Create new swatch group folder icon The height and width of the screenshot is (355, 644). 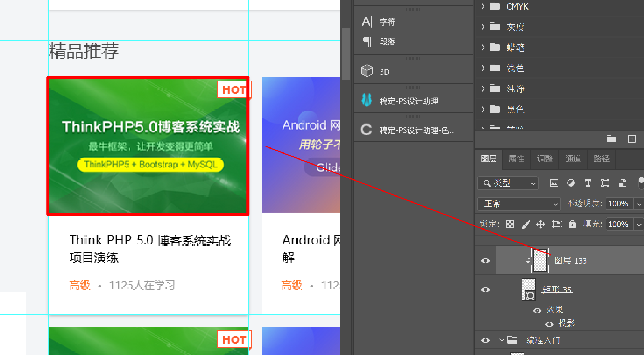coord(611,139)
